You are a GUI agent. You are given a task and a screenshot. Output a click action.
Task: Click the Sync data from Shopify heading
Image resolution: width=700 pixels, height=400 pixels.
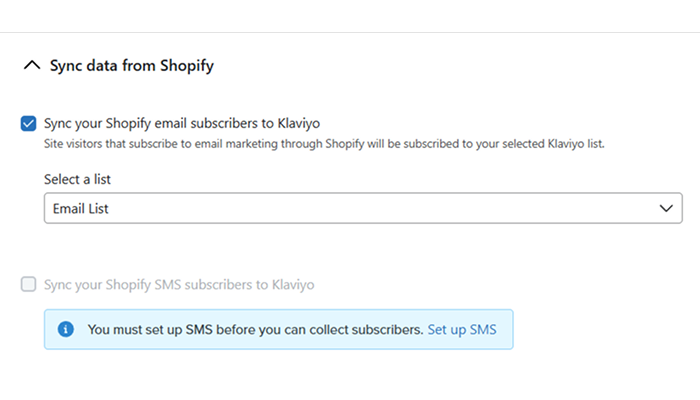point(132,66)
